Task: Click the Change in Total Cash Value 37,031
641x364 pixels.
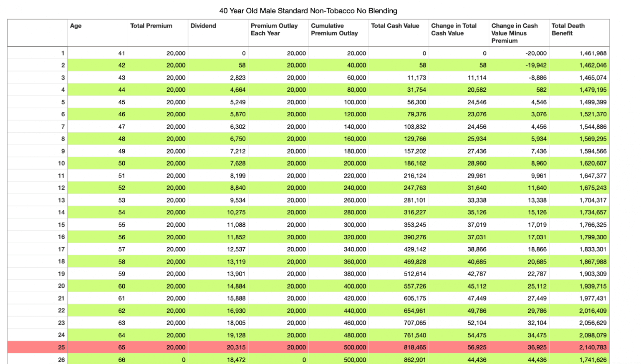Action: pyautogui.click(x=477, y=237)
